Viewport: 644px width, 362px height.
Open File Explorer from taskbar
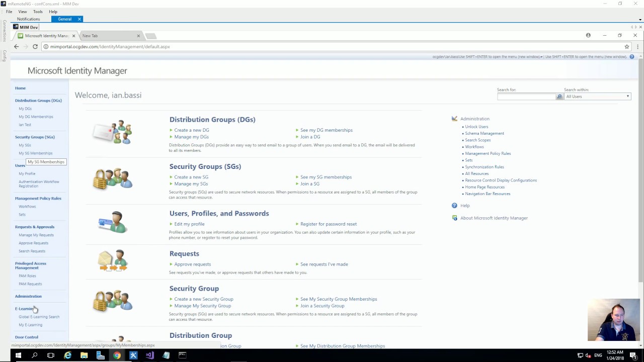(x=84, y=355)
